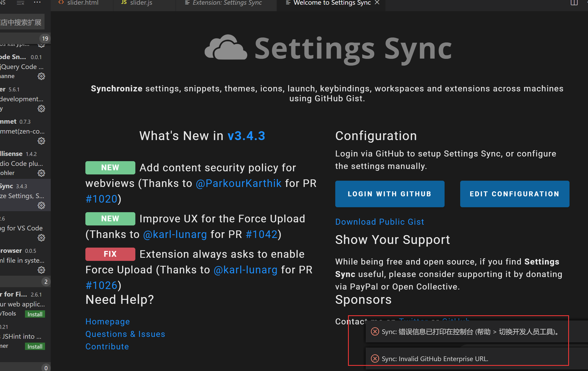Click the Settings Sync cloud logo

pyautogui.click(x=226, y=47)
